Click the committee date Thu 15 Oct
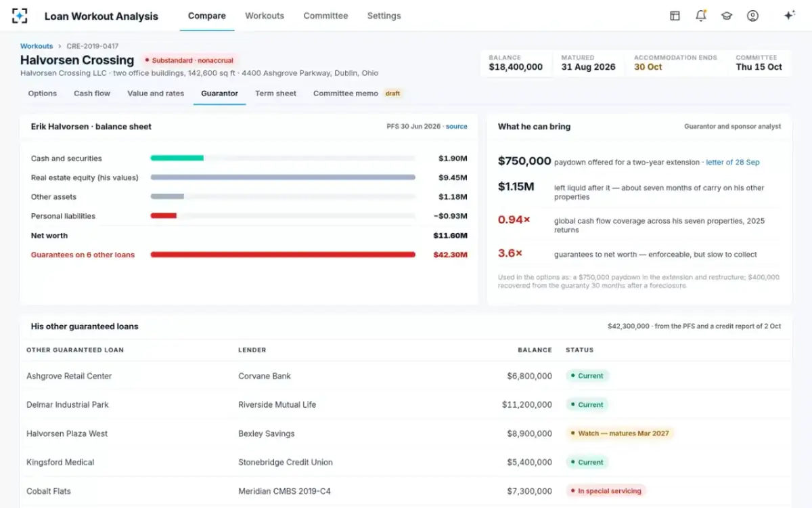This screenshot has width=812, height=508. point(759,67)
